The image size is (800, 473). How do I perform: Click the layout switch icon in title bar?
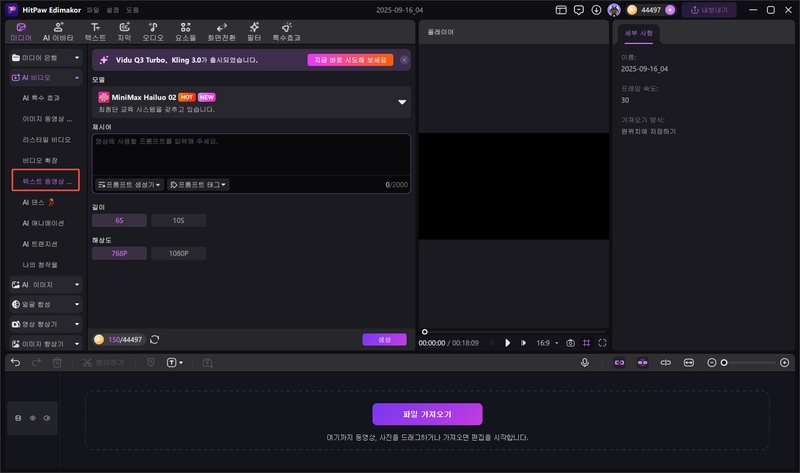coord(561,10)
